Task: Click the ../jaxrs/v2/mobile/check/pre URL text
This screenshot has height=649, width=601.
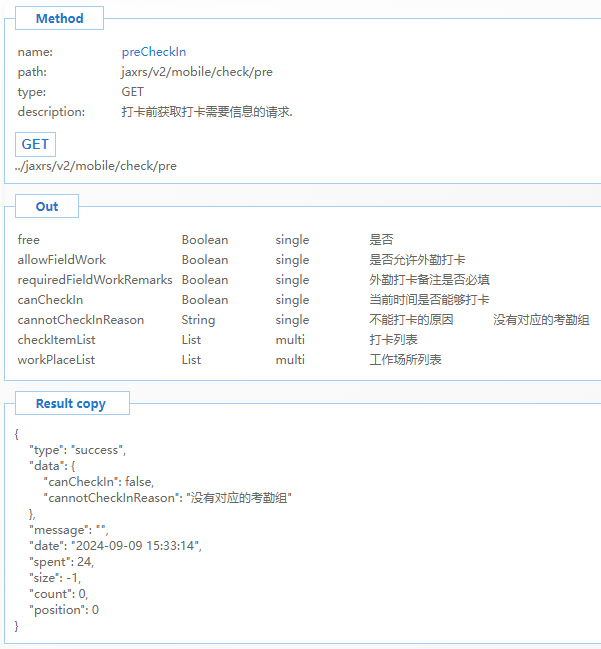Action: [96, 166]
